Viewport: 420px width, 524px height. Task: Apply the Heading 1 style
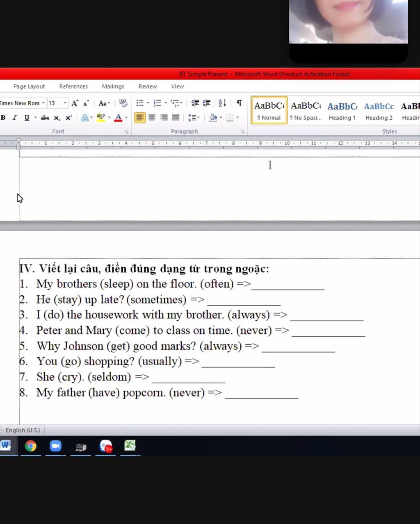click(x=342, y=110)
